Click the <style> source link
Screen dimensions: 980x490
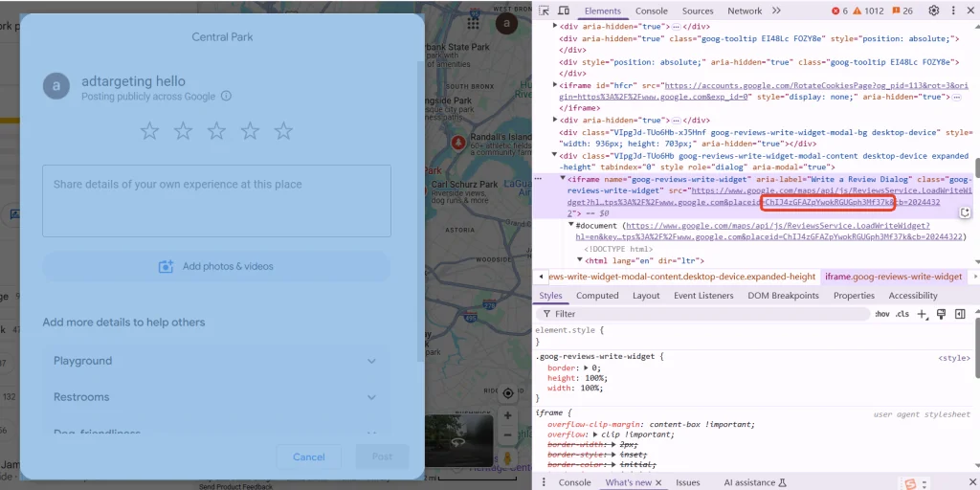click(954, 358)
